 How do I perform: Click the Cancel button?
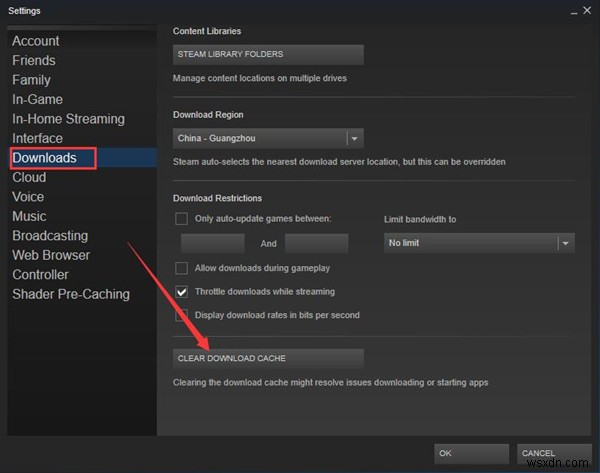tap(554, 454)
